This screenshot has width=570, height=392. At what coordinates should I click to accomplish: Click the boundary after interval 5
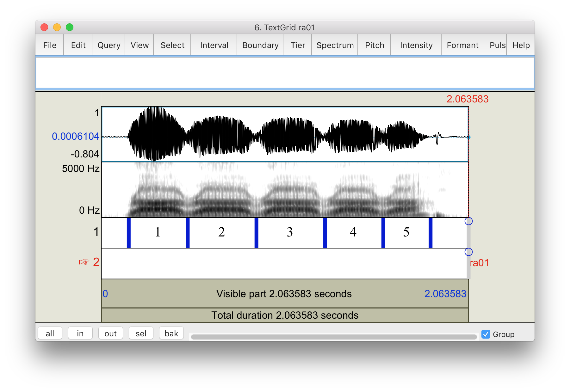pyautogui.click(x=431, y=233)
